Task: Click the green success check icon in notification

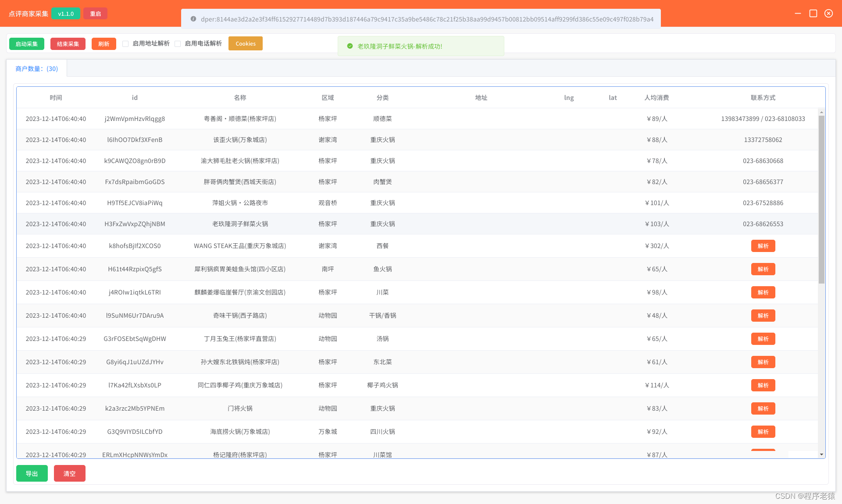Action: coord(350,46)
